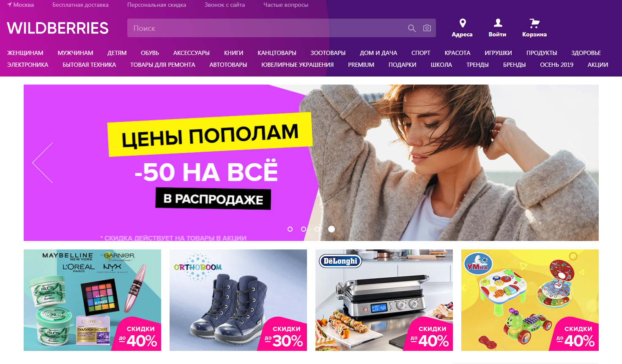The height and width of the screenshot is (364, 622).
Task: Open the АКЦИИ menu item
Action: click(x=598, y=65)
